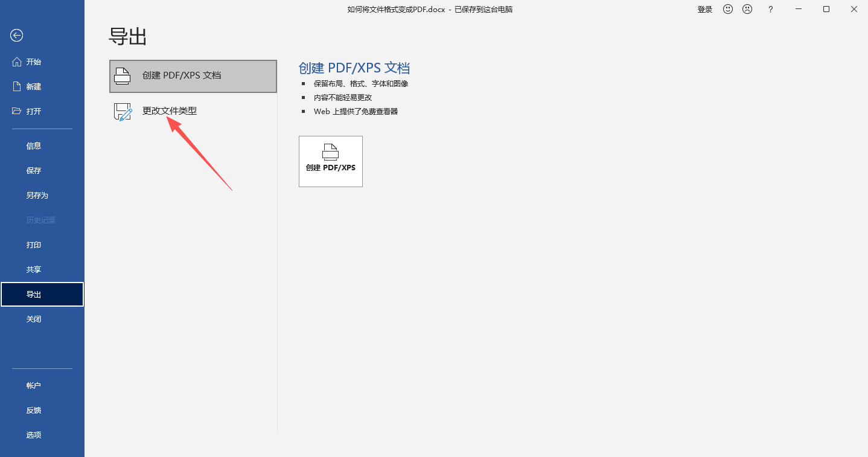Image resolution: width=868 pixels, height=457 pixels.
Task: Open the 信息 page
Action: (x=42, y=145)
